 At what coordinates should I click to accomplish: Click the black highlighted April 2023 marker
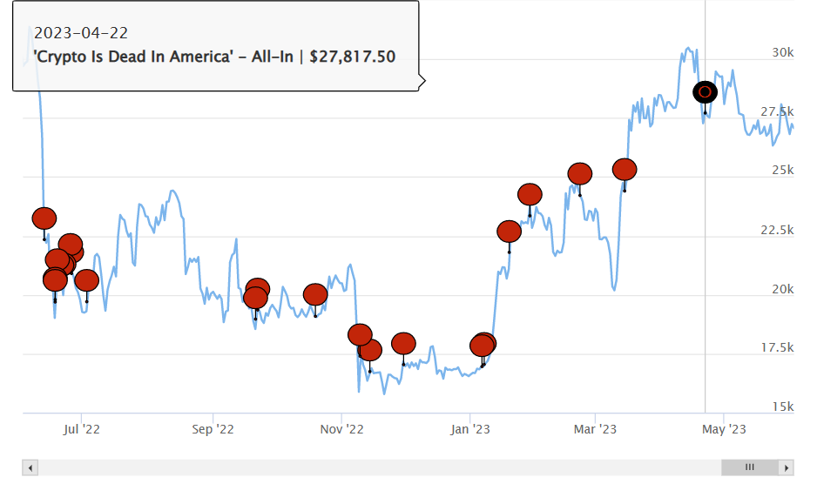click(x=706, y=91)
